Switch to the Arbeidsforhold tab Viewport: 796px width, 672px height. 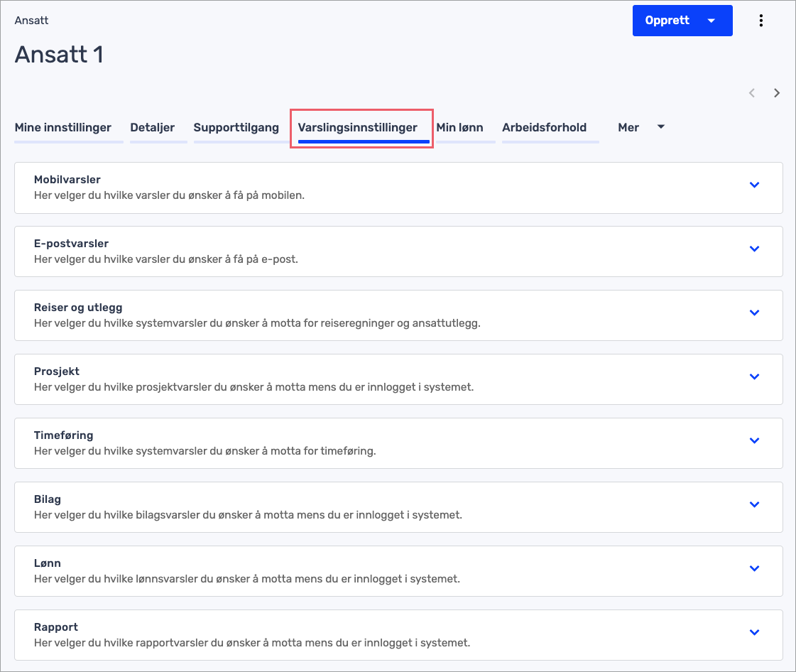(x=544, y=128)
